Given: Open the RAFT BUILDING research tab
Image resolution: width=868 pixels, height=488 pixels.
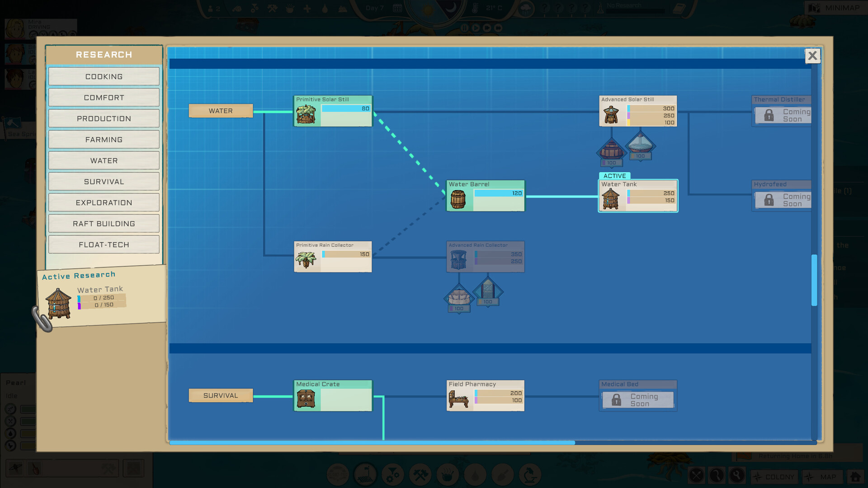Looking at the screenshot, I should [x=104, y=223].
